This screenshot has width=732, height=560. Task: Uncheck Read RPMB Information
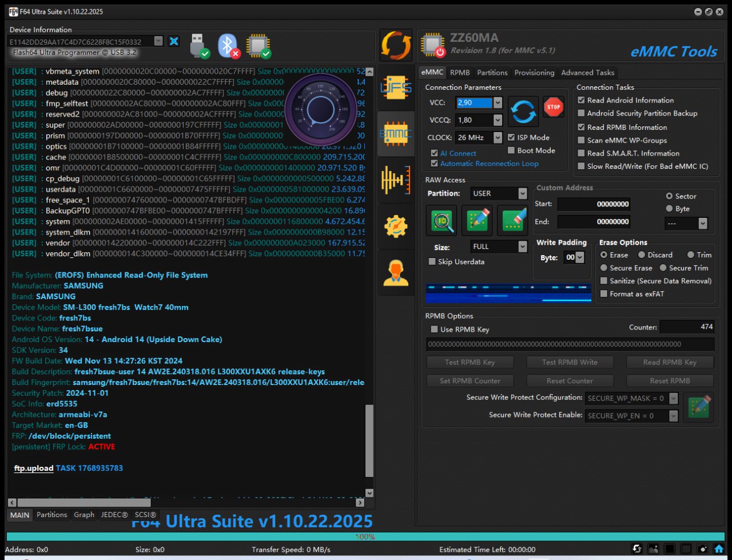pos(581,127)
